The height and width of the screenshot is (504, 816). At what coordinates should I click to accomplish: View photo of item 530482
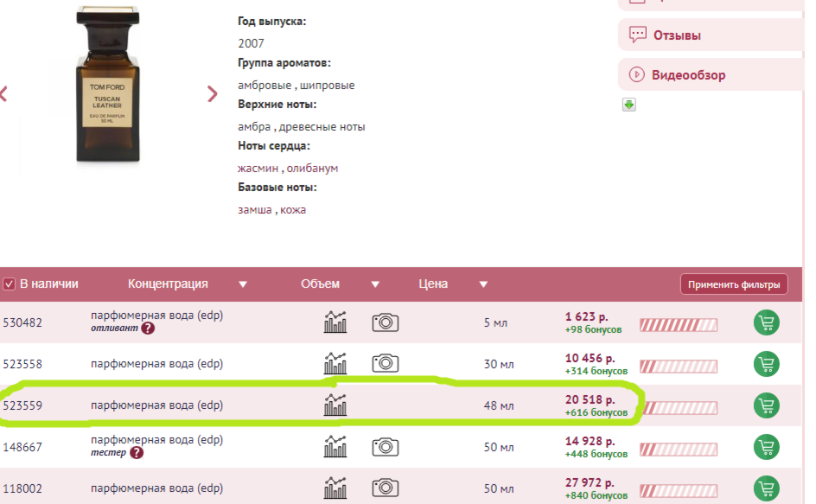[x=386, y=322]
